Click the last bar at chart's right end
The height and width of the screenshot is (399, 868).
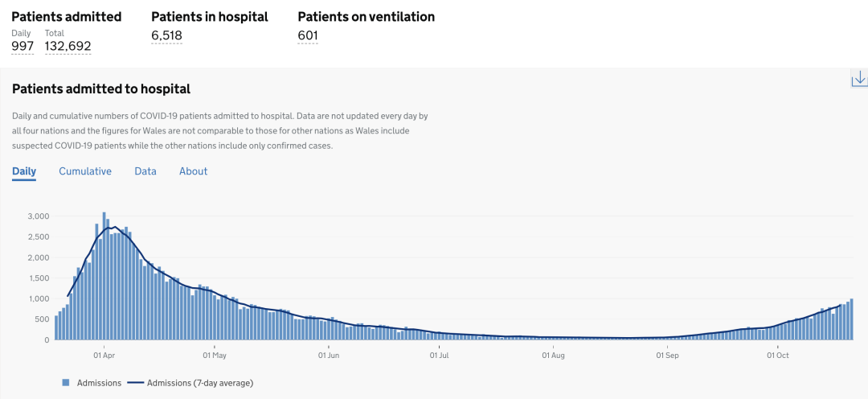click(x=851, y=319)
